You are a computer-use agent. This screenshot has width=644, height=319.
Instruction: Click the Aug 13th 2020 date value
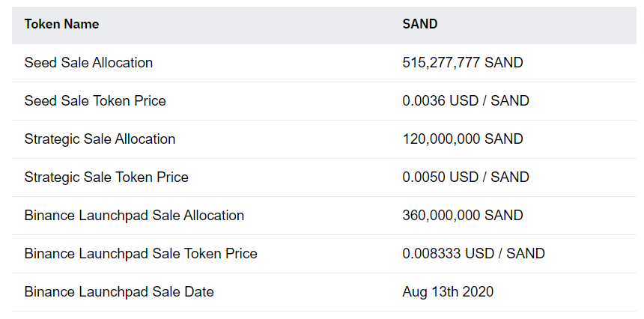coord(448,292)
